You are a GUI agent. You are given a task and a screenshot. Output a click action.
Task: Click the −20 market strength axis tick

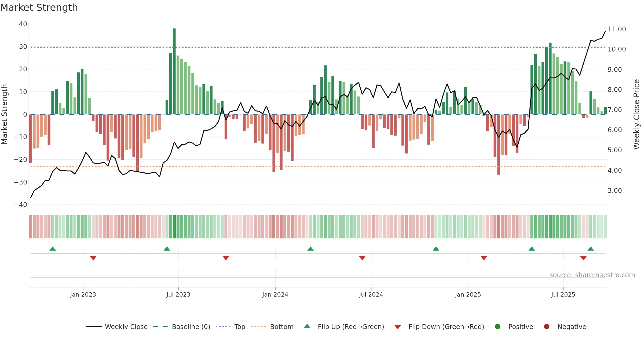(x=21, y=159)
